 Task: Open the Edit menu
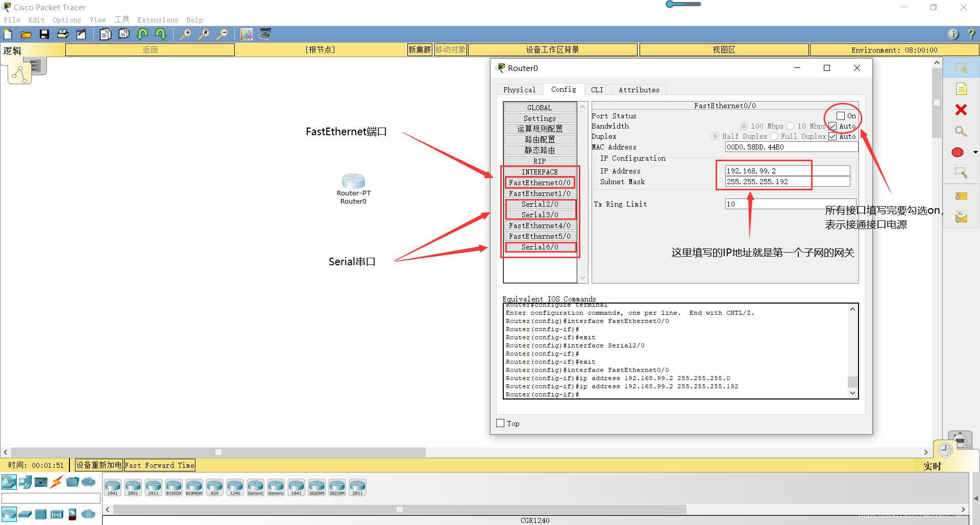[36, 20]
